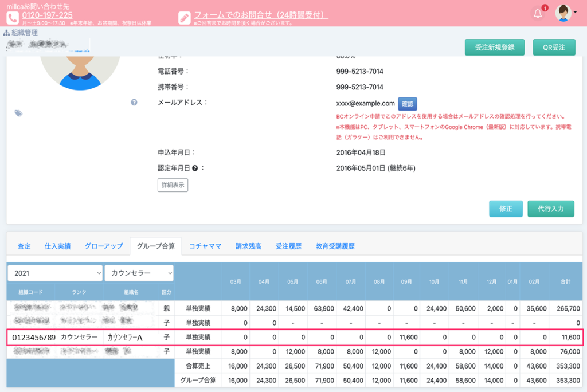Click the QR受注 button
This screenshot has height=392, width=587.
[554, 48]
